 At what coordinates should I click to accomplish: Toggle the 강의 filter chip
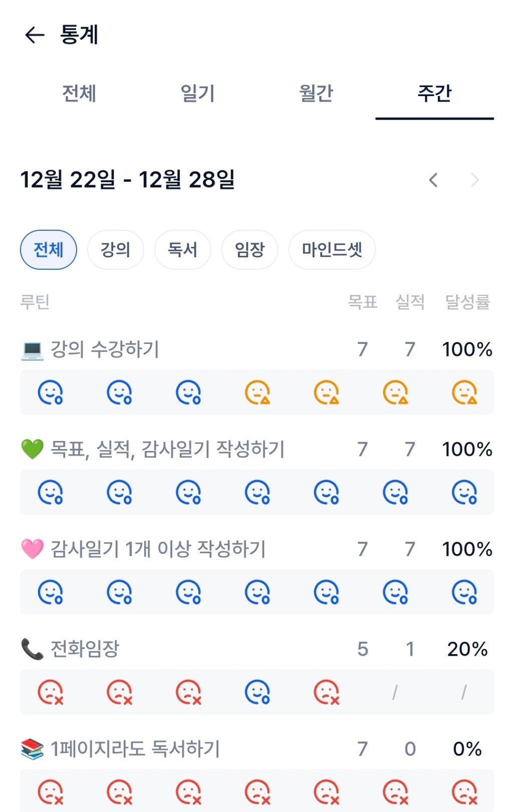[x=116, y=250]
